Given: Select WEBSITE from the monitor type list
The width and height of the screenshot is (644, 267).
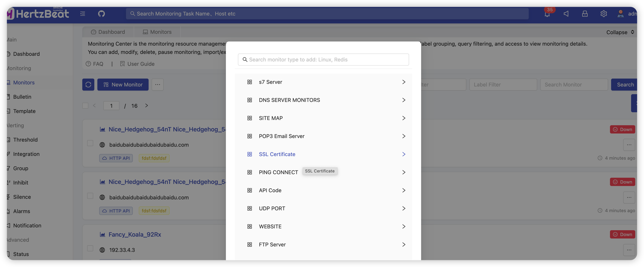Looking at the screenshot, I should coord(270,227).
